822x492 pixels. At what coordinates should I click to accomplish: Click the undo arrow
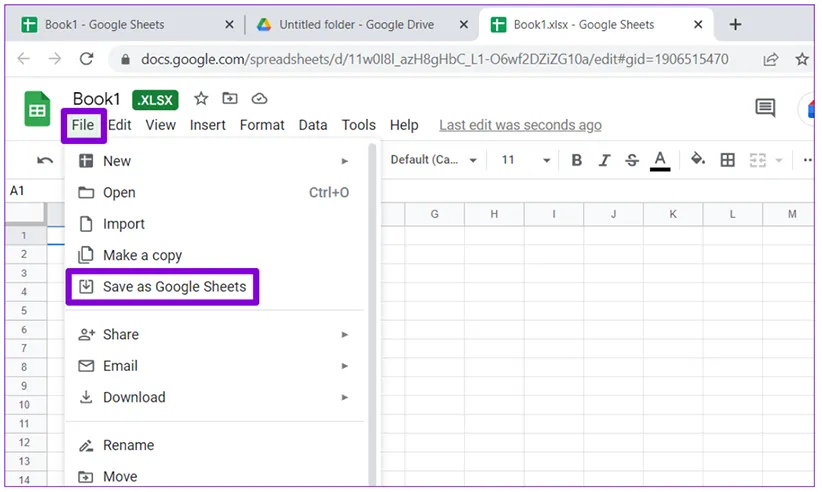pos(45,160)
